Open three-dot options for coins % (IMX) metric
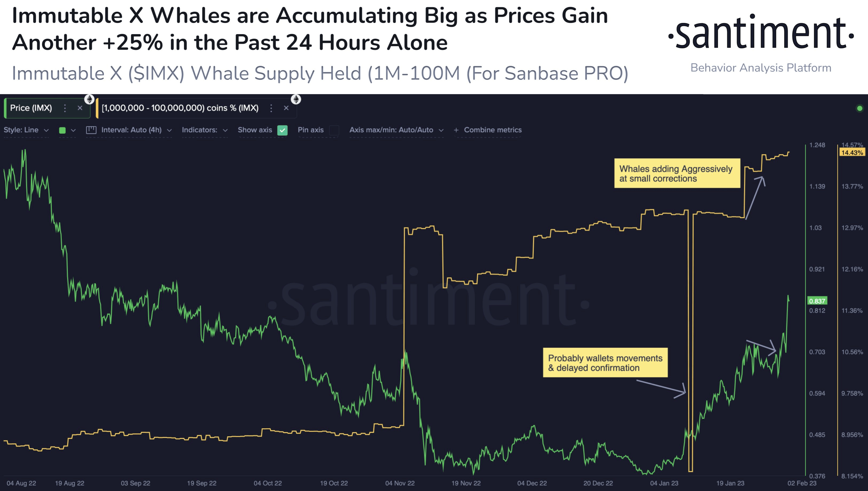 [x=271, y=108]
